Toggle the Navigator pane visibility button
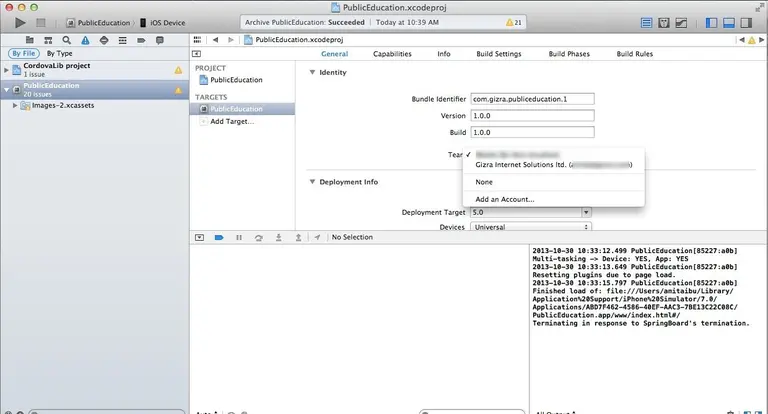Viewport: 768px width, 414px height. pos(711,23)
